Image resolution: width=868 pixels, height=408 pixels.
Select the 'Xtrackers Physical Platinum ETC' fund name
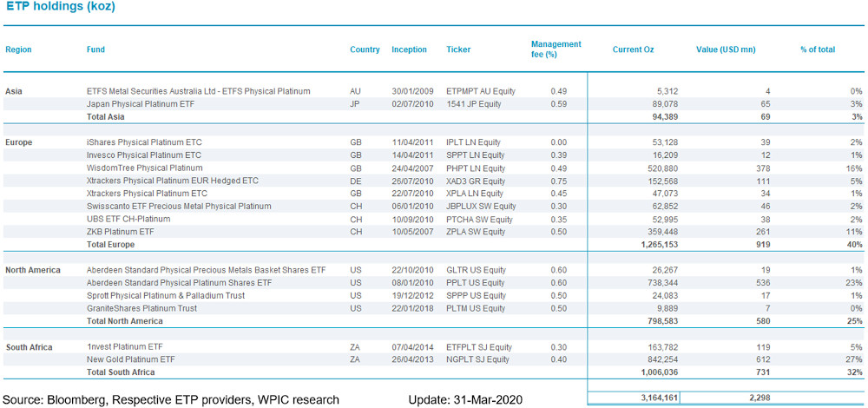point(147,194)
